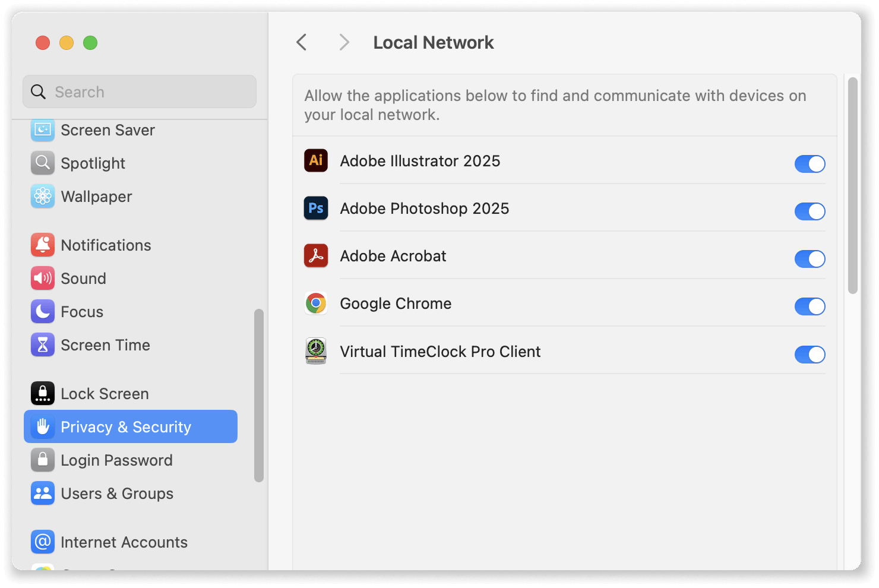
Task: Minimize window with the yellow button
Action: pos(67,43)
